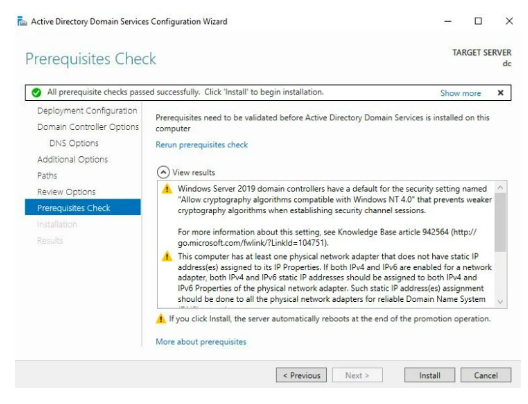The image size is (528, 404).
Task: Open Review Options step
Action: pos(66,192)
